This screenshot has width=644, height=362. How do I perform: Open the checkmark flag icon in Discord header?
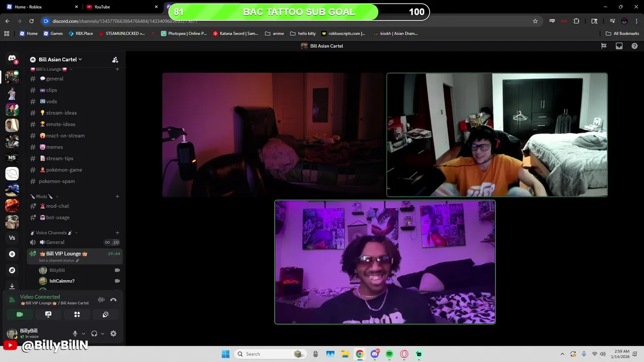coord(604,46)
